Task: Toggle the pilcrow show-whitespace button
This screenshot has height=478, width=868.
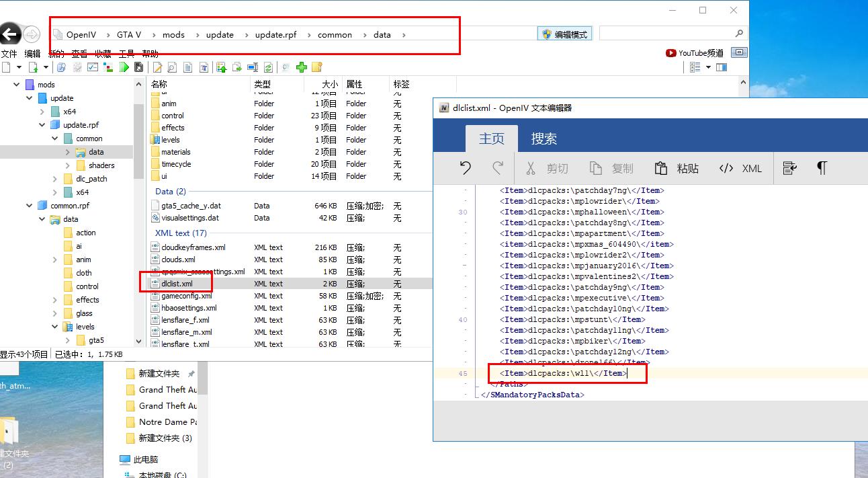Action: click(822, 168)
